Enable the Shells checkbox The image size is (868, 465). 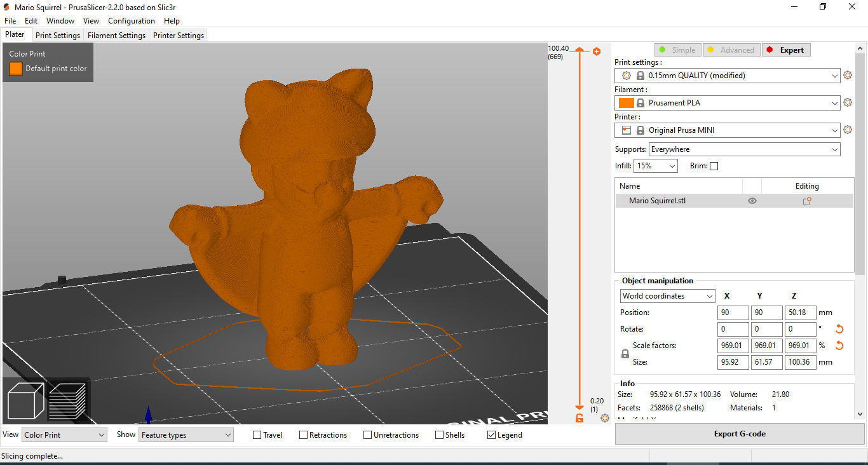pos(440,435)
